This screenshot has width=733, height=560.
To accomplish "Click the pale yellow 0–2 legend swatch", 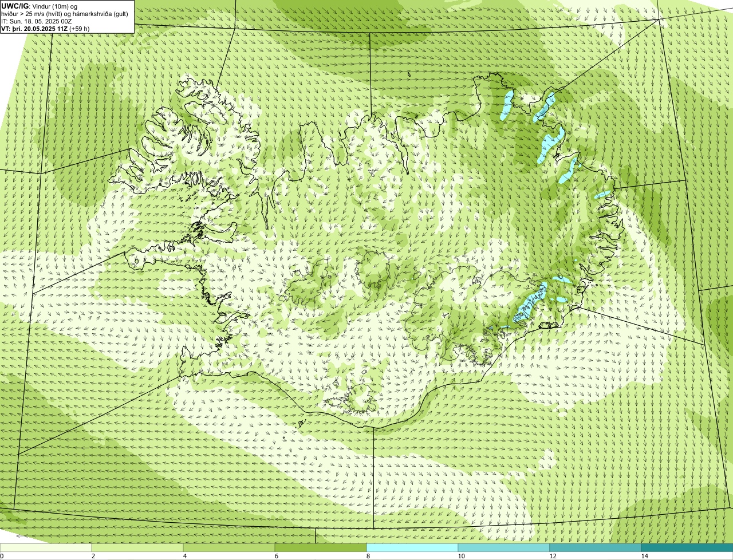I will click(46, 547).
